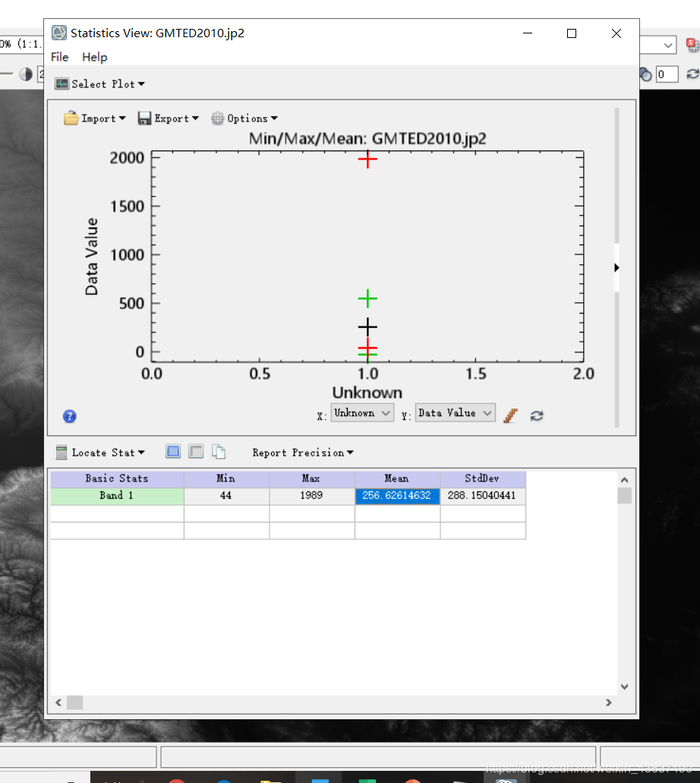700x783 pixels.
Task: Click the plot refresh arrows icon
Action: pos(537,415)
